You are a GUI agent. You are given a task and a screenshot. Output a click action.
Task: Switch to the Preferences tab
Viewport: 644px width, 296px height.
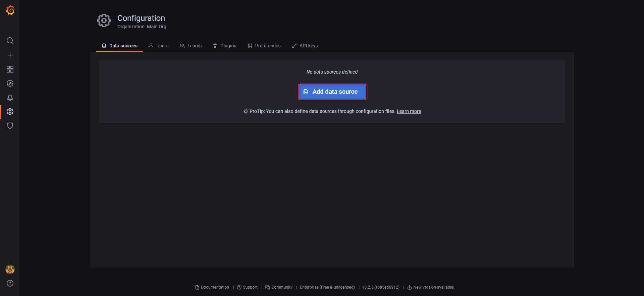(x=264, y=46)
